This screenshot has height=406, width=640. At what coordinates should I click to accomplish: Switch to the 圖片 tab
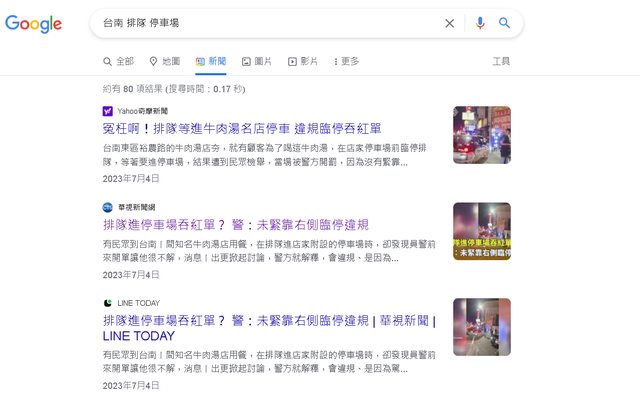coord(257,61)
